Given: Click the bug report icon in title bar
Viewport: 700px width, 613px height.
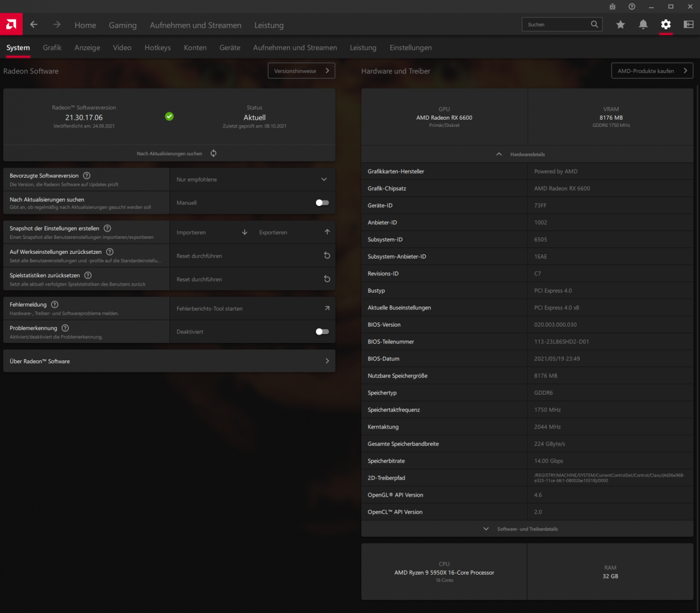Looking at the screenshot, I should (613, 7).
